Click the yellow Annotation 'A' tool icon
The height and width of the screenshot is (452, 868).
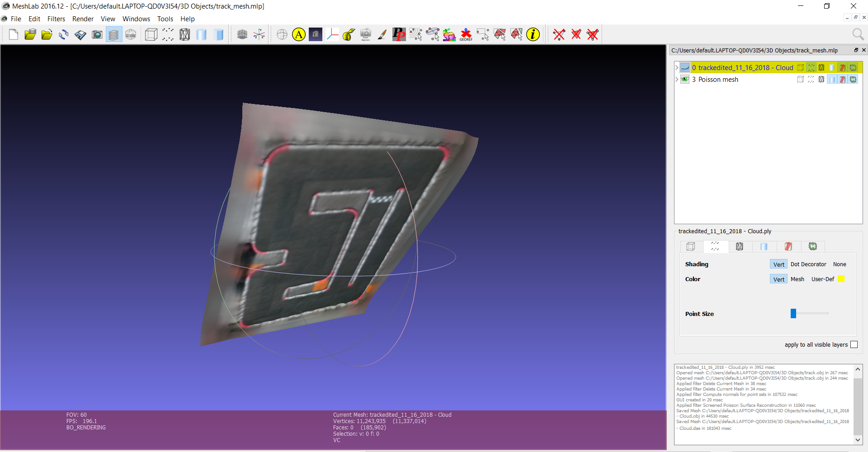298,35
